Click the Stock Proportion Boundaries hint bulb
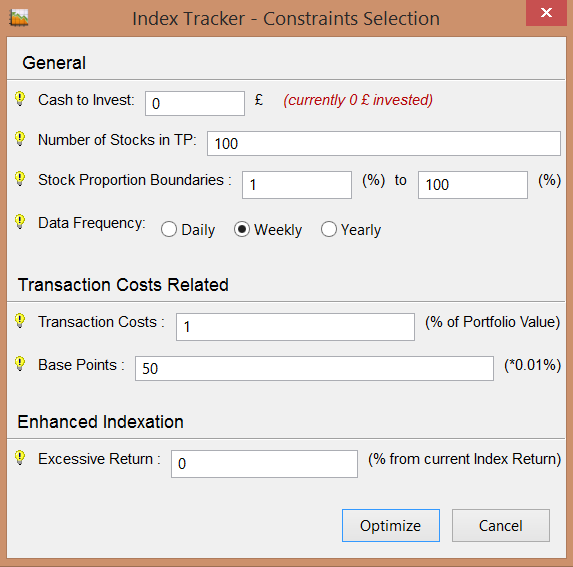The image size is (573, 567). coord(20,179)
